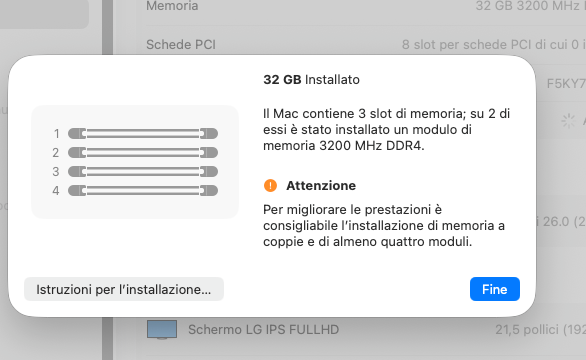The width and height of the screenshot is (586, 360).
Task: Click the 32 GB Installato heading
Action: [x=311, y=80]
